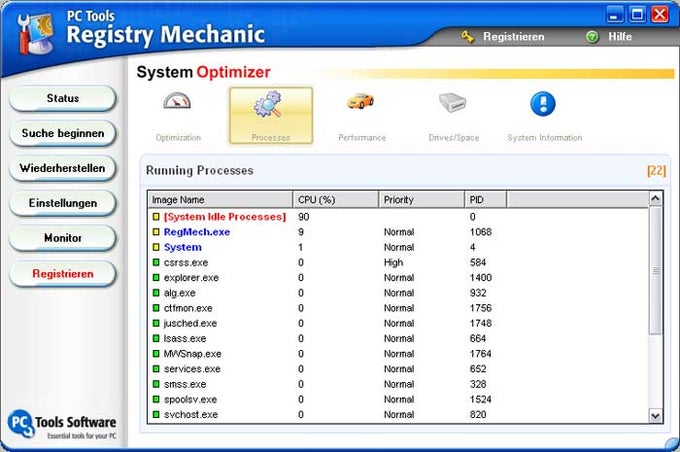Click green square beside alg.exe
The height and width of the screenshot is (452, 680).
pos(156,293)
